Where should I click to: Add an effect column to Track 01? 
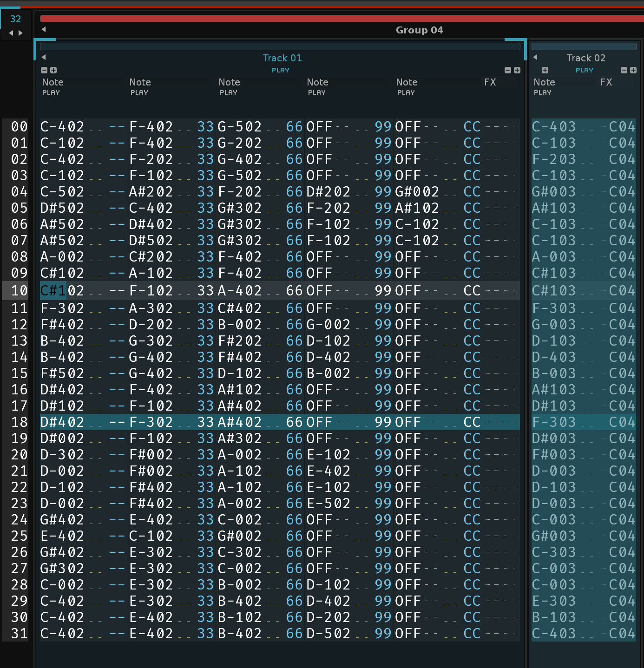click(517, 70)
